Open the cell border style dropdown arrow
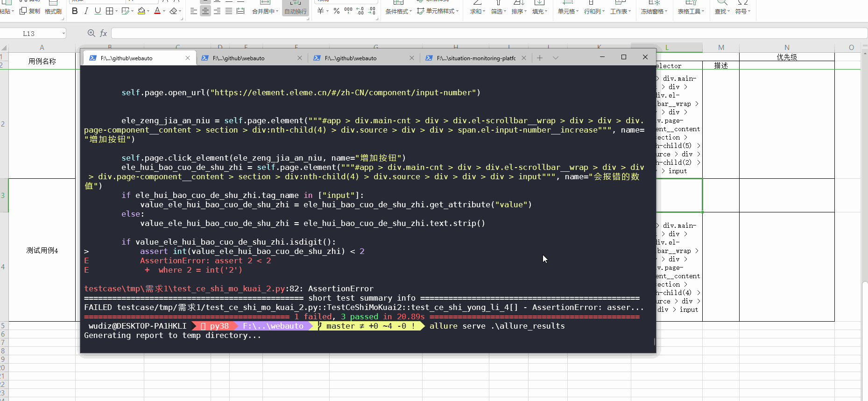Viewport: 868px width, 401px height. [116, 11]
